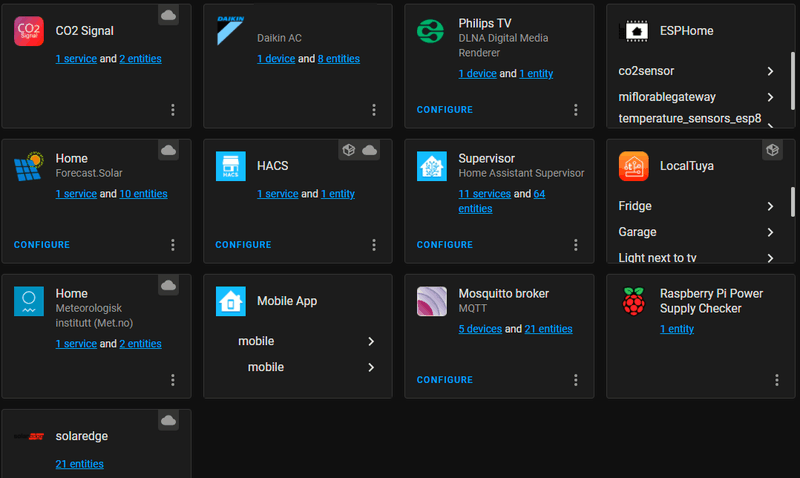Open the three-dot menu on CO2 Signal card
This screenshot has height=478, width=800.
173,110
